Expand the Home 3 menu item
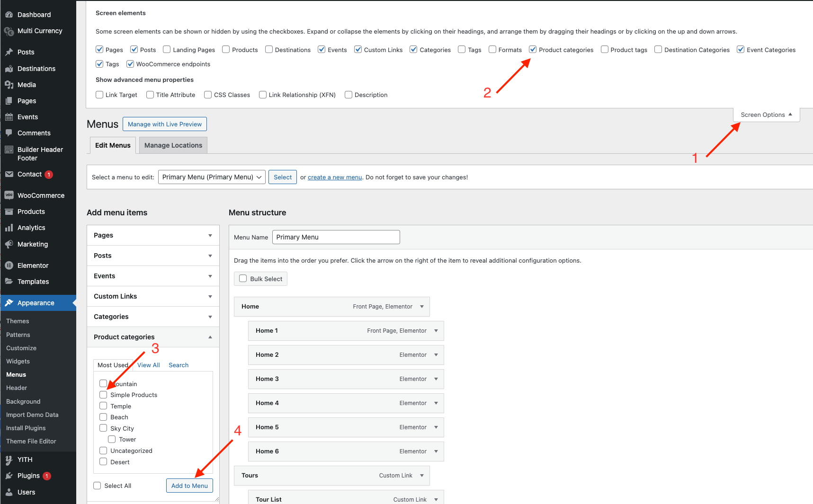The height and width of the screenshot is (504, 813). (436, 379)
